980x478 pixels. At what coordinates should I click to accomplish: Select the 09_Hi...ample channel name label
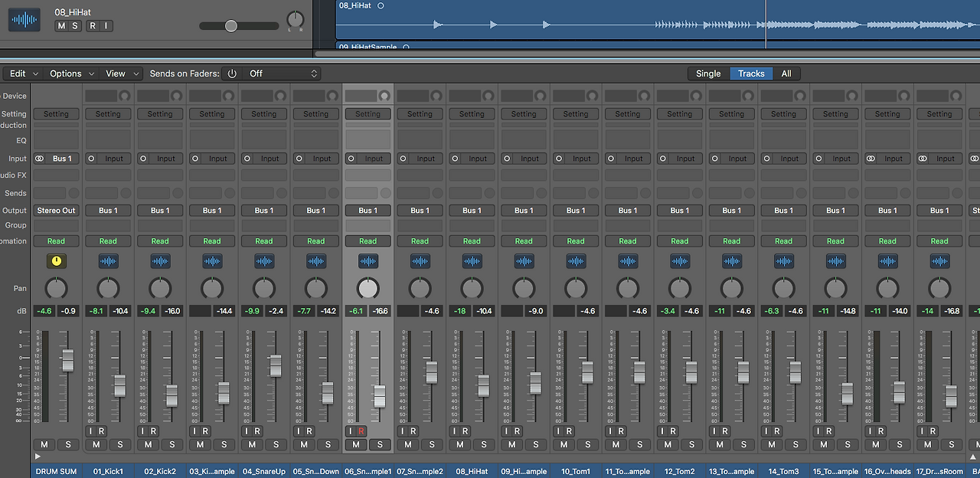[524, 471]
